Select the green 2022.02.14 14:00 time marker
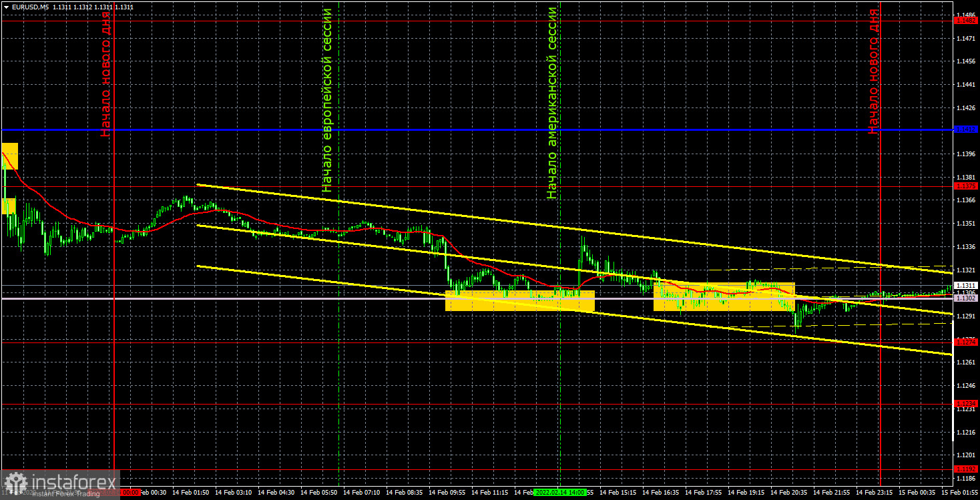 (x=560, y=493)
